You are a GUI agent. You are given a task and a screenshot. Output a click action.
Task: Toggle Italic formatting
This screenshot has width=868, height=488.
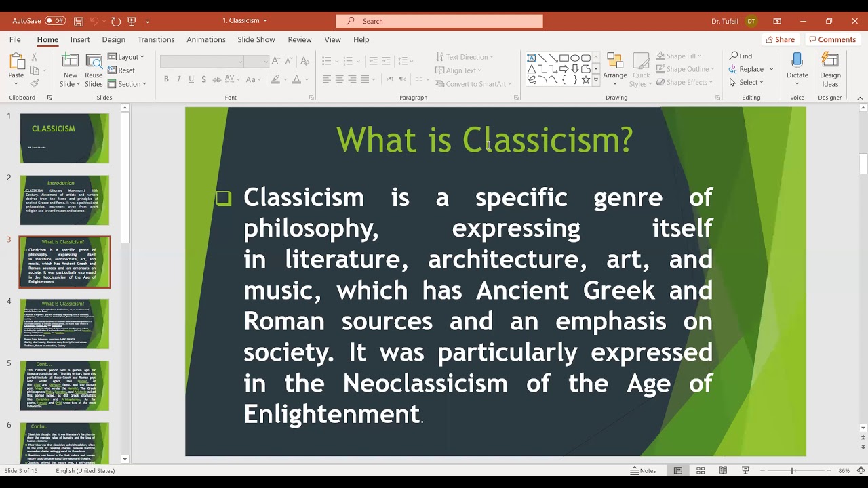179,79
